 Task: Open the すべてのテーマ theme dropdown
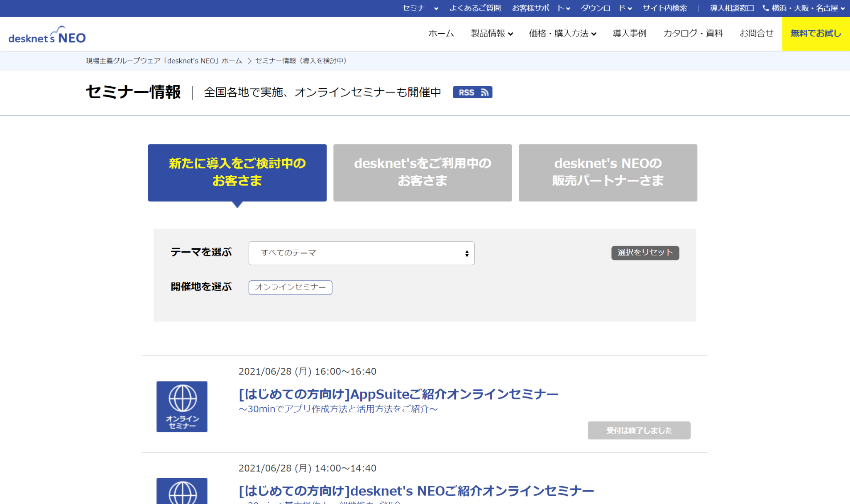click(361, 253)
